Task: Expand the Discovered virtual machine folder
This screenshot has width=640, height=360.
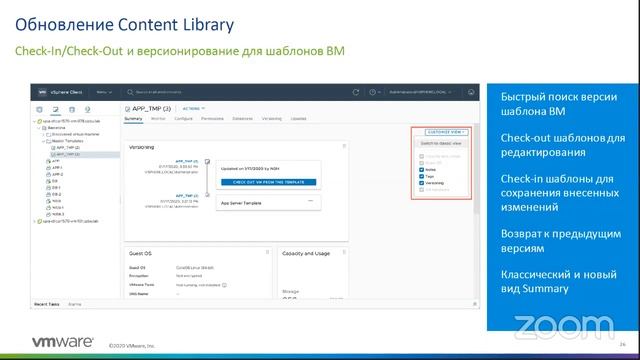Action: click(43, 134)
